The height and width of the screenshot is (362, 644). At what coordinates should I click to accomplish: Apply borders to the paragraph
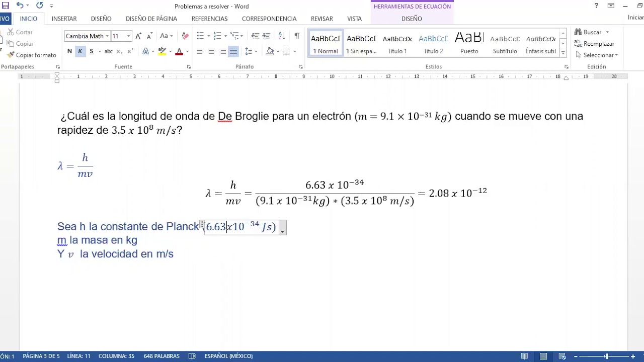click(286, 51)
